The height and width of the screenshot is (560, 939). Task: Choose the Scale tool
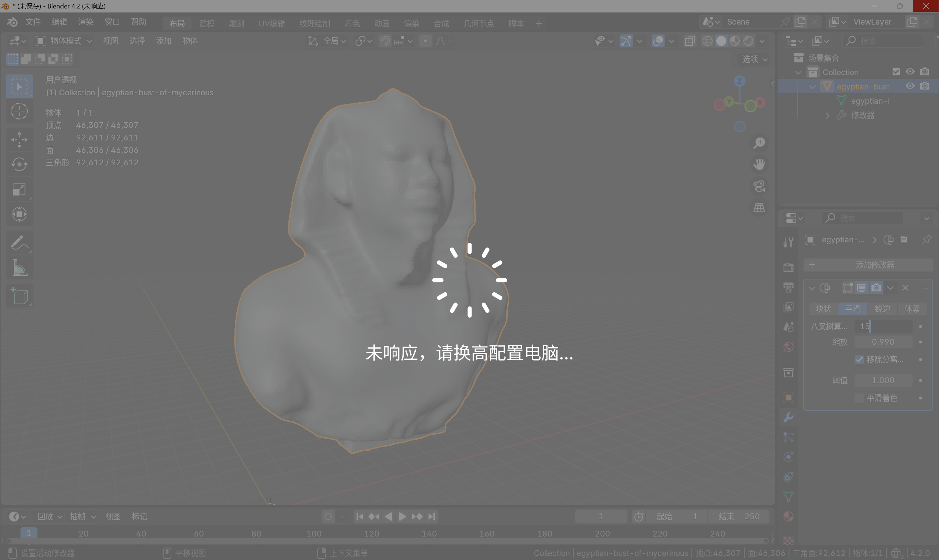(x=19, y=189)
